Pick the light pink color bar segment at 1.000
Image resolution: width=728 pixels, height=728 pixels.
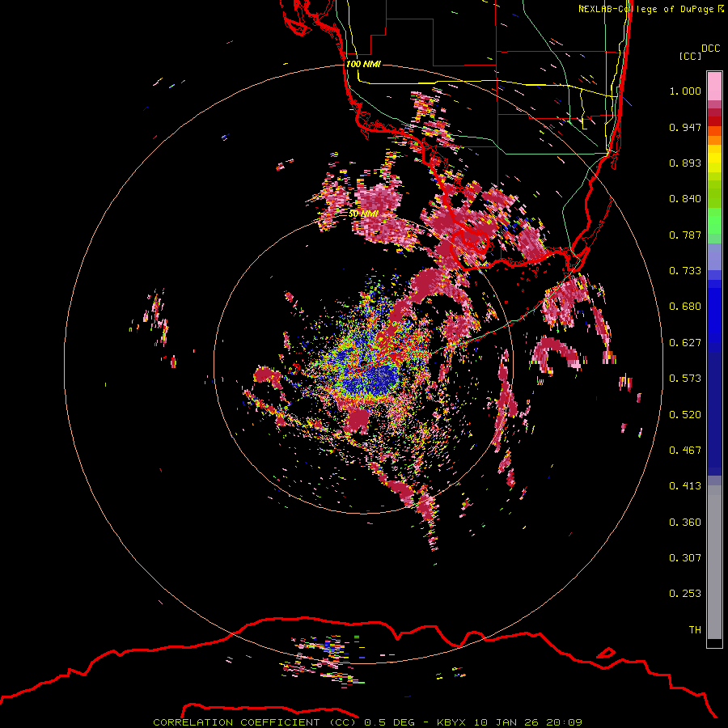coord(714,87)
